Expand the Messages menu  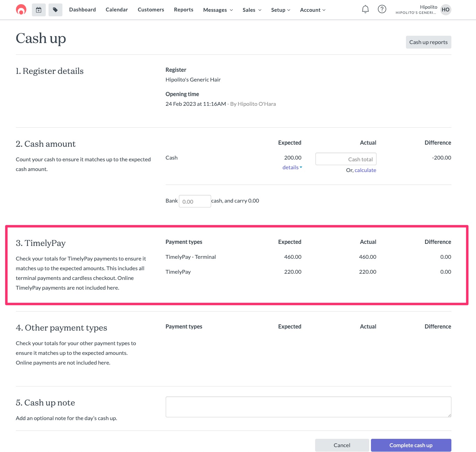point(218,10)
